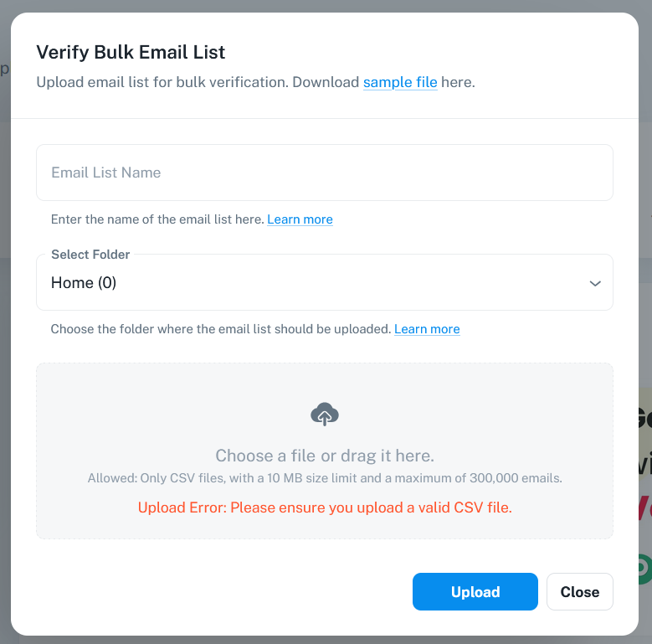
Task: Close the Verify Bulk Email List dialog
Action: (x=579, y=592)
